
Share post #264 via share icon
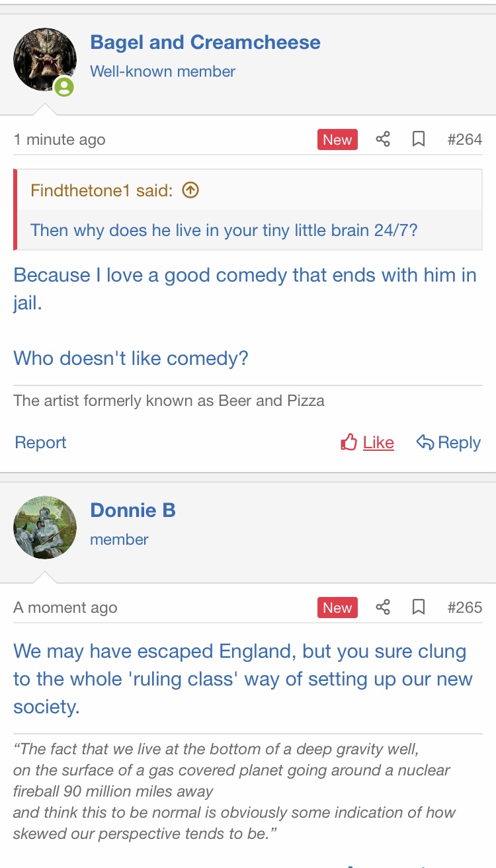383,139
